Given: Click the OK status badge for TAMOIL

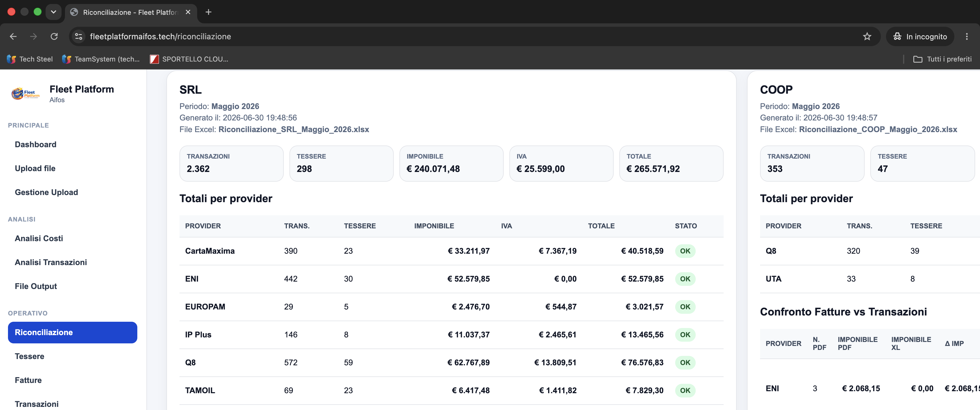Looking at the screenshot, I should click(685, 391).
